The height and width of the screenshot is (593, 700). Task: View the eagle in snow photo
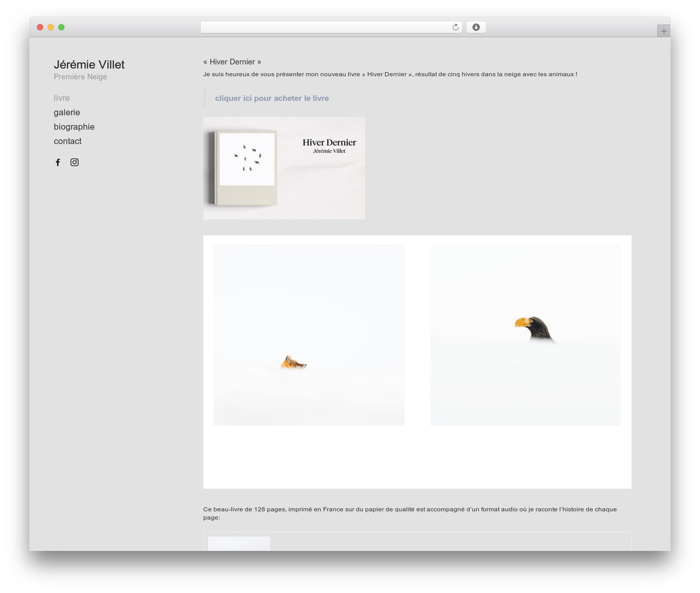tap(526, 335)
